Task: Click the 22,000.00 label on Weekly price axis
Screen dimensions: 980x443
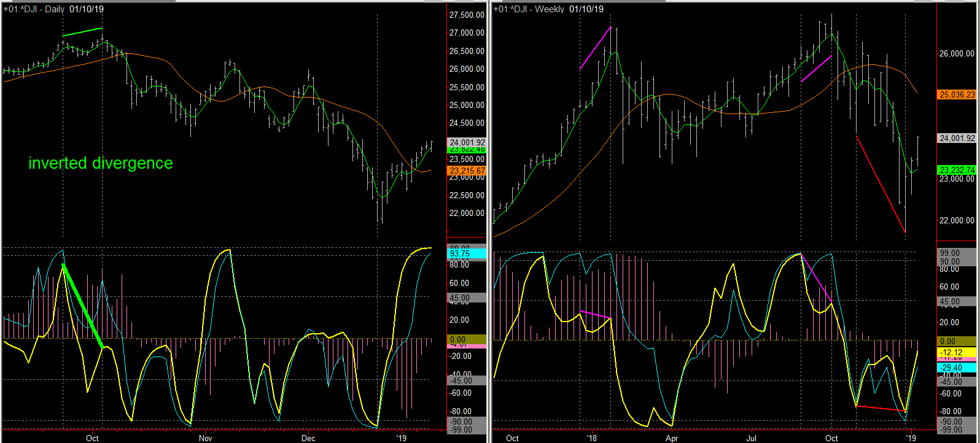Action: [x=957, y=220]
